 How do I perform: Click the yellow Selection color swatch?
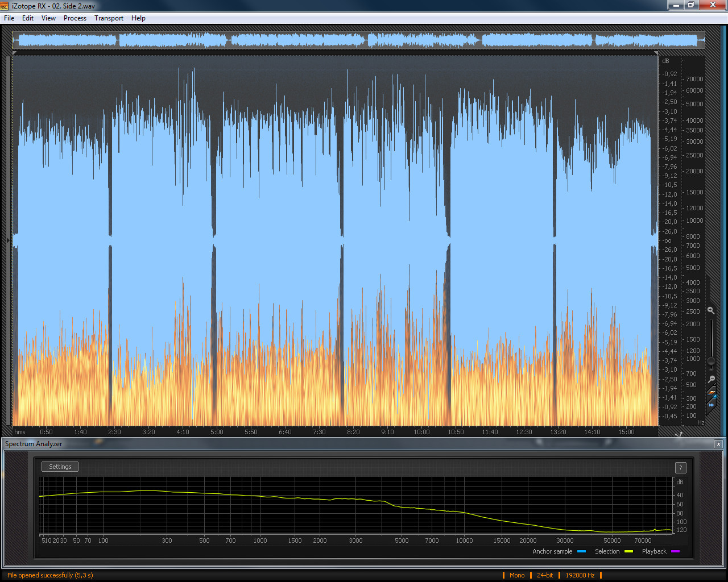pos(628,551)
